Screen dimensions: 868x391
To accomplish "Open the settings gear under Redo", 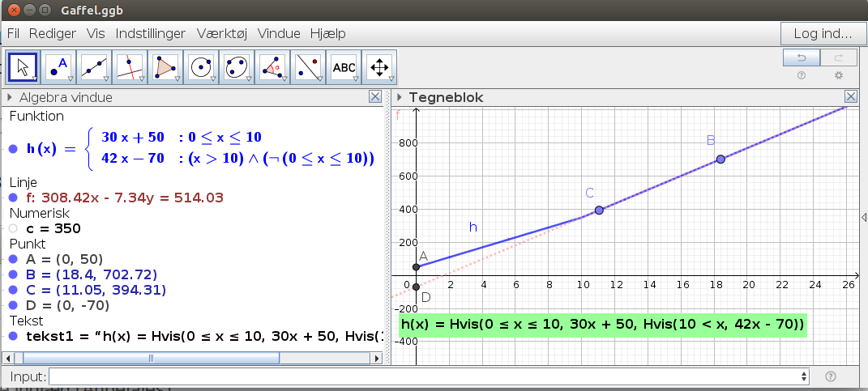I will (839, 76).
